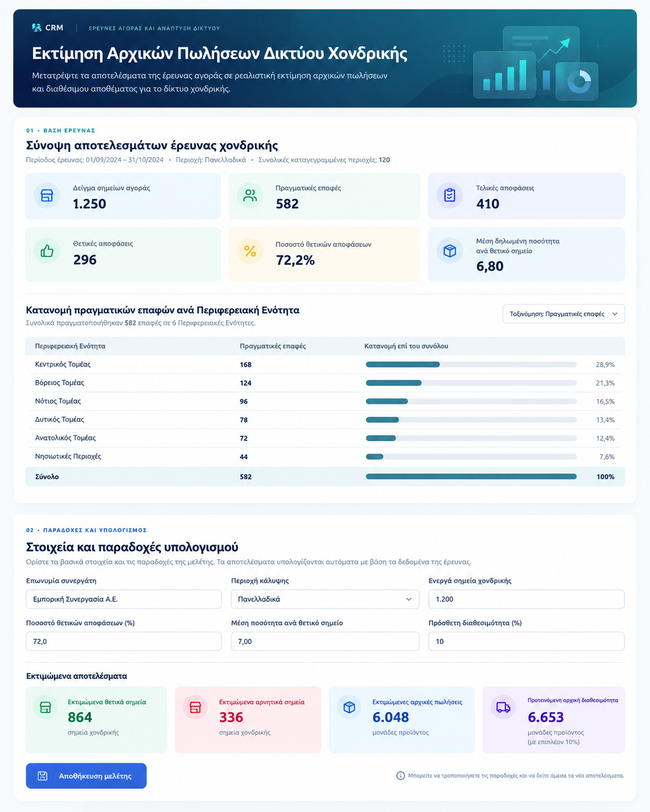Image resolution: width=650 pixels, height=812 pixels.
Task: Click the Κεντρικός Τομέας distribution bar
Action: coord(471,364)
